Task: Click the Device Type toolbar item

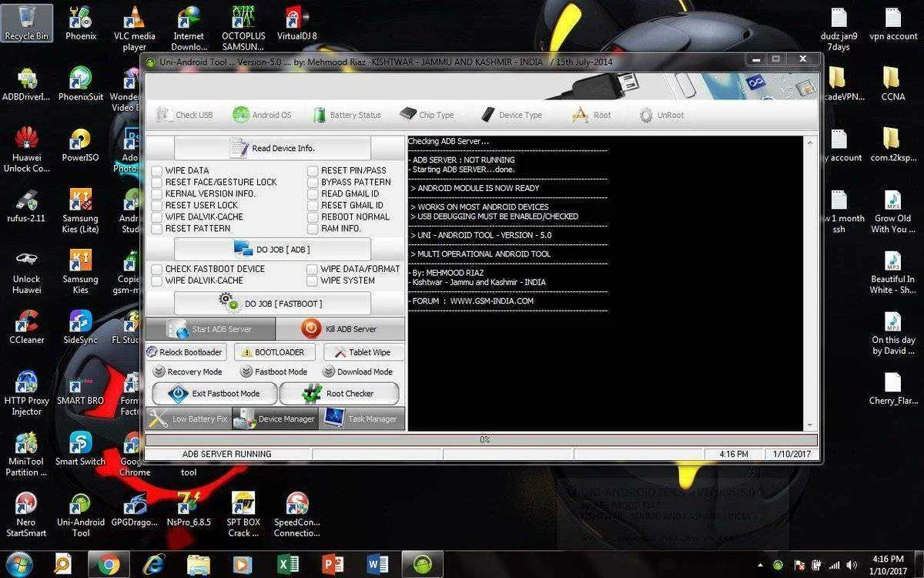Action: [511, 115]
